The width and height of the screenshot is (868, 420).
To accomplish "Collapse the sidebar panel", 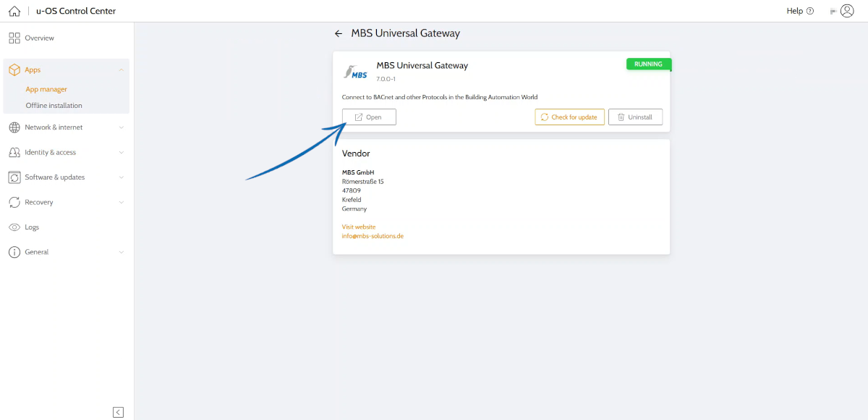I will click(x=118, y=412).
